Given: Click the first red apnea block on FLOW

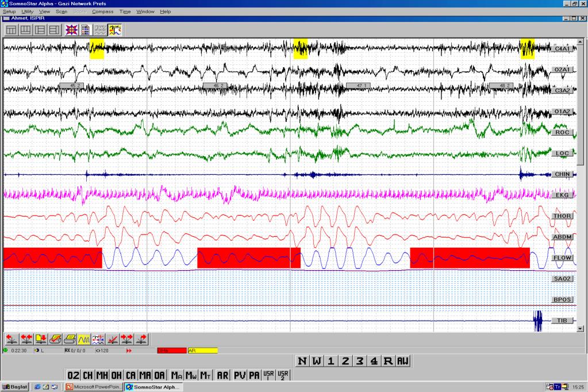Looking at the screenshot, I should coord(52,258).
